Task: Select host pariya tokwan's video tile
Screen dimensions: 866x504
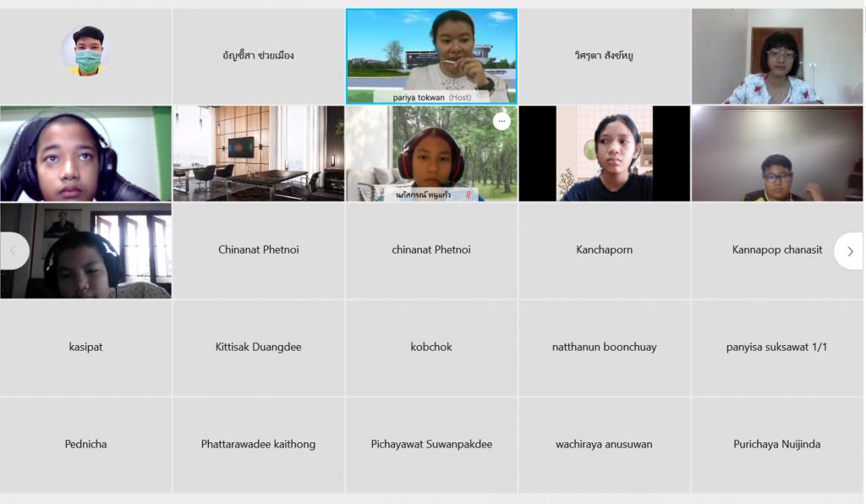Action: [x=431, y=57]
